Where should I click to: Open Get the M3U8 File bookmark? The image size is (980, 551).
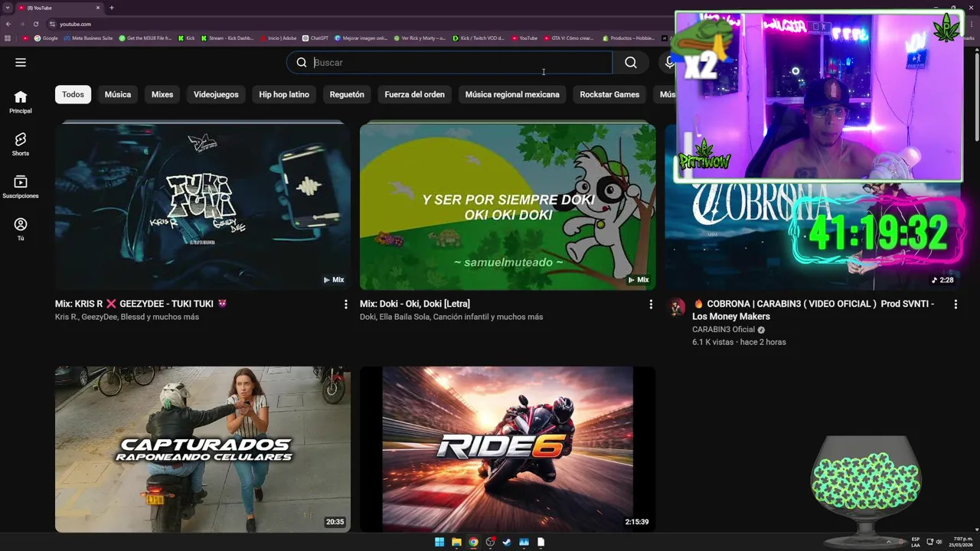click(x=145, y=38)
